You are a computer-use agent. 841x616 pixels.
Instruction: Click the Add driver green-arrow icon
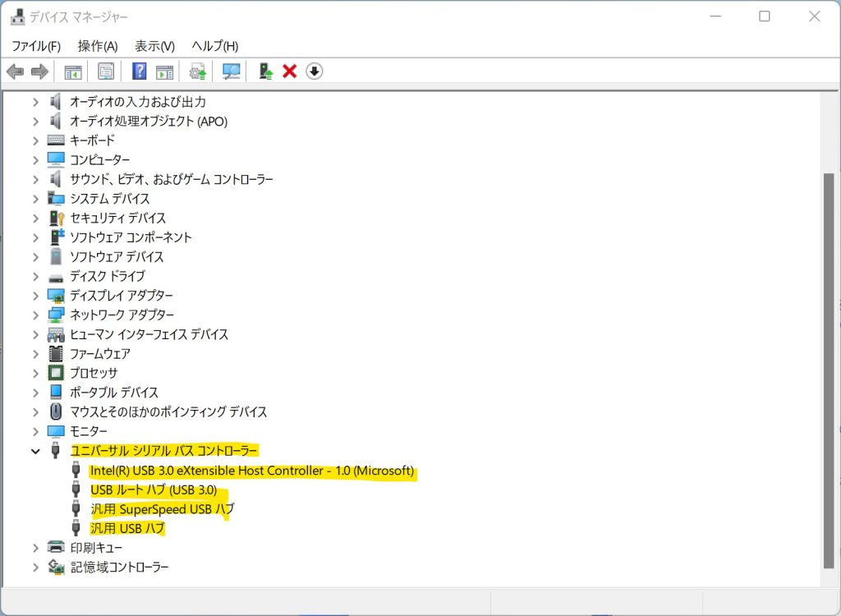coord(265,71)
